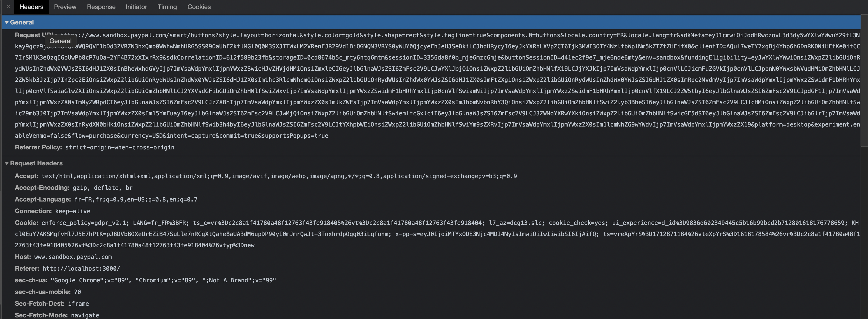Click the Referrer Policy value text
The image size is (868, 319).
[120, 148]
